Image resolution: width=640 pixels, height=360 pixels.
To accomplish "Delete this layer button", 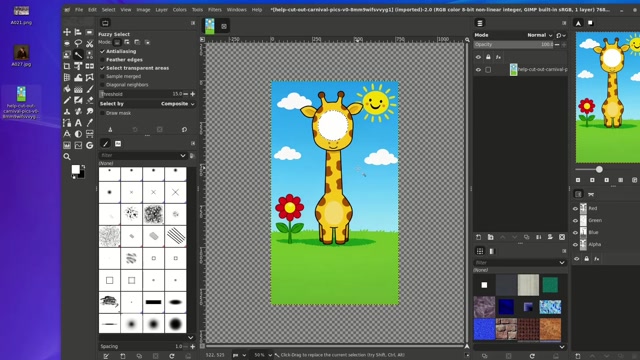I will (562, 237).
